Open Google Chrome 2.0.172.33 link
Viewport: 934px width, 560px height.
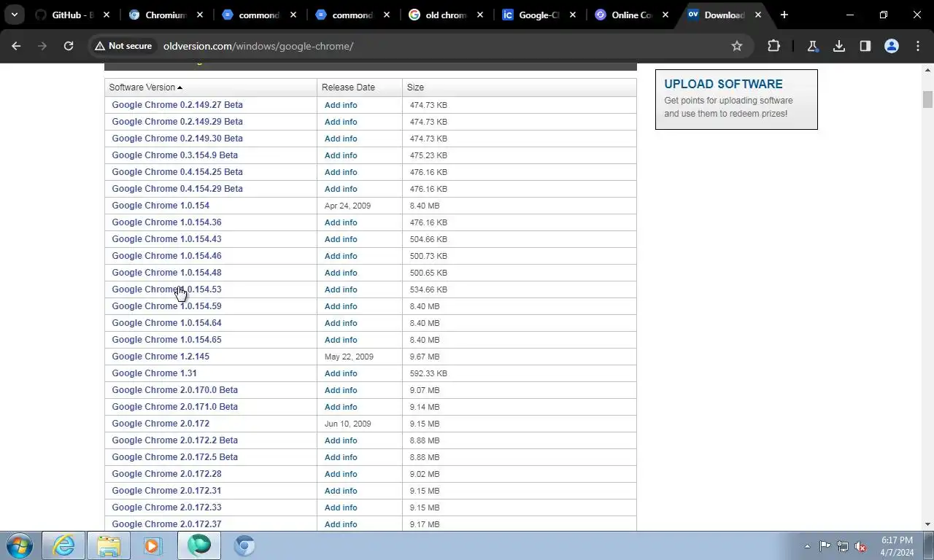coord(166,507)
